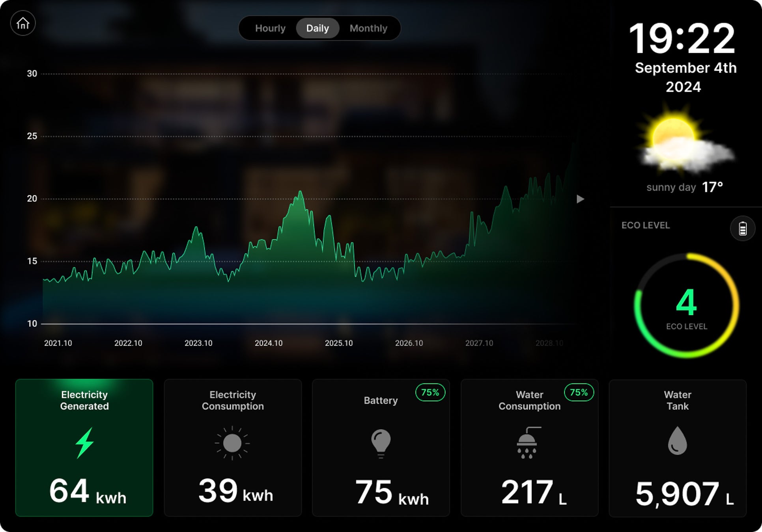Click the Battery 75% badge

coord(430,392)
